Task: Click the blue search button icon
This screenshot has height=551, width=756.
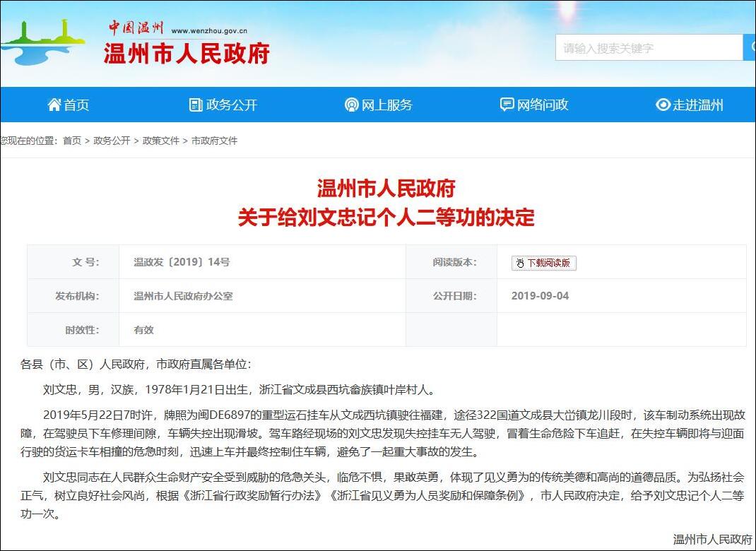Action: coord(751,47)
